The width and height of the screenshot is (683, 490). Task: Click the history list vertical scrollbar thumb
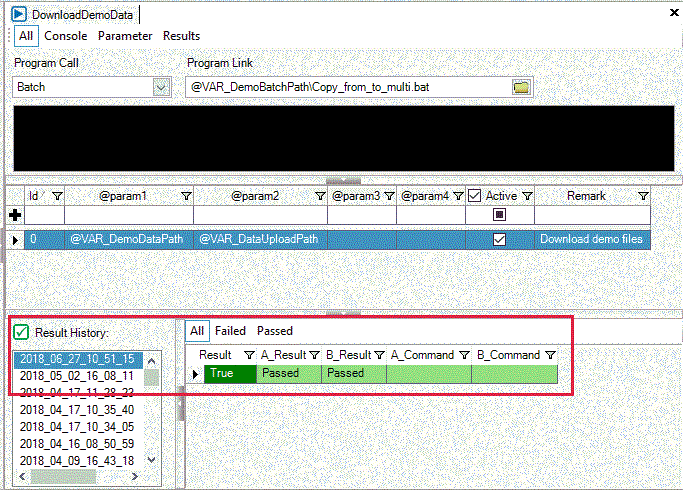152,378
